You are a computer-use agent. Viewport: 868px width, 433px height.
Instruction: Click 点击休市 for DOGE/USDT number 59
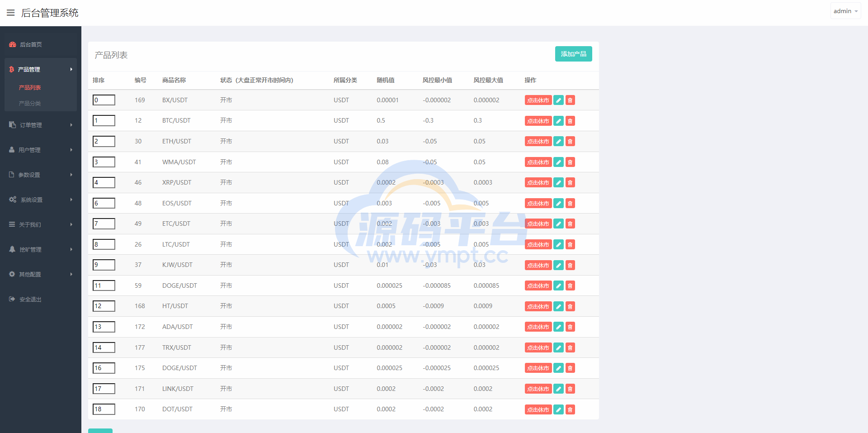click(538, 285)
